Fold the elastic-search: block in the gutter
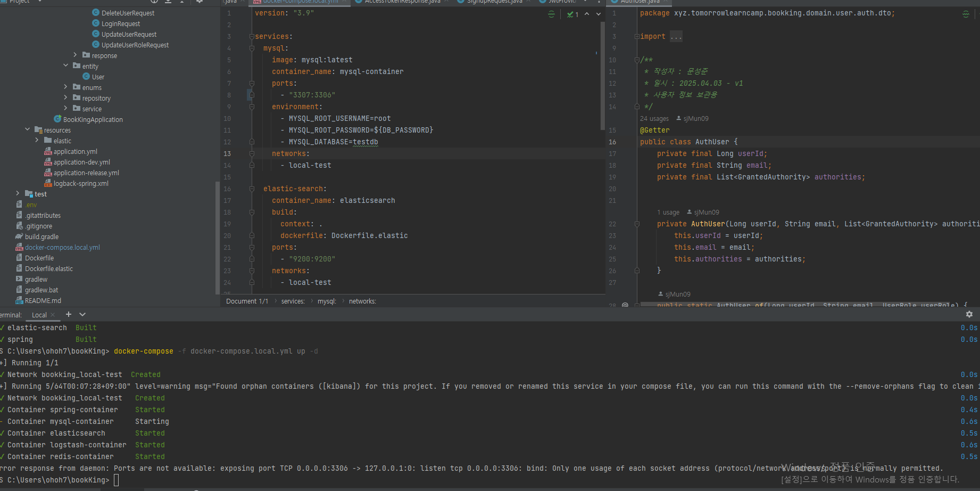 click(252, 189)
